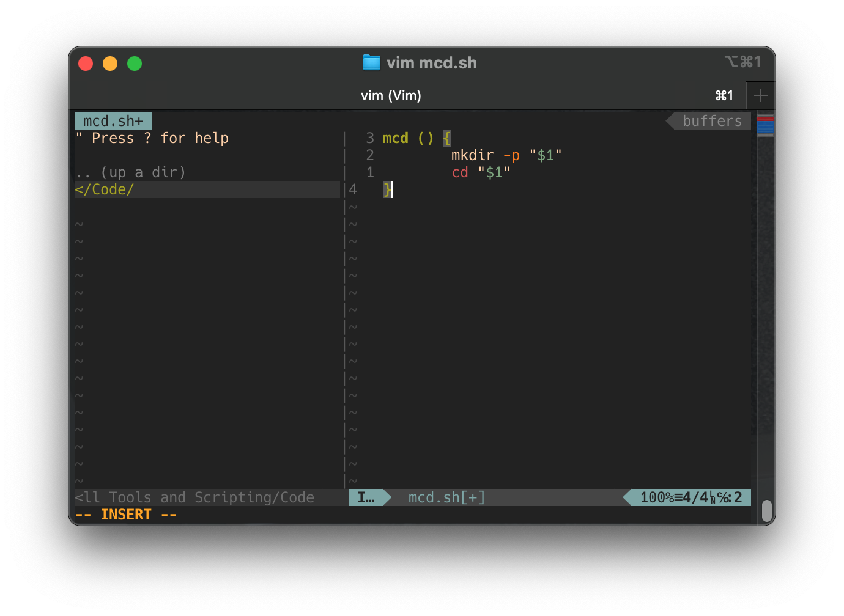Open help via the "Press ? for help" line
This screenshot has height=616, width=844.
(x=152, y=138)
